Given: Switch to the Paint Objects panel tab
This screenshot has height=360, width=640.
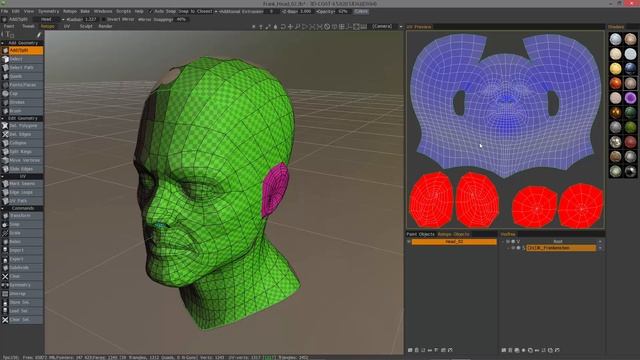Looking at the screenshot, I should (420, 234).
